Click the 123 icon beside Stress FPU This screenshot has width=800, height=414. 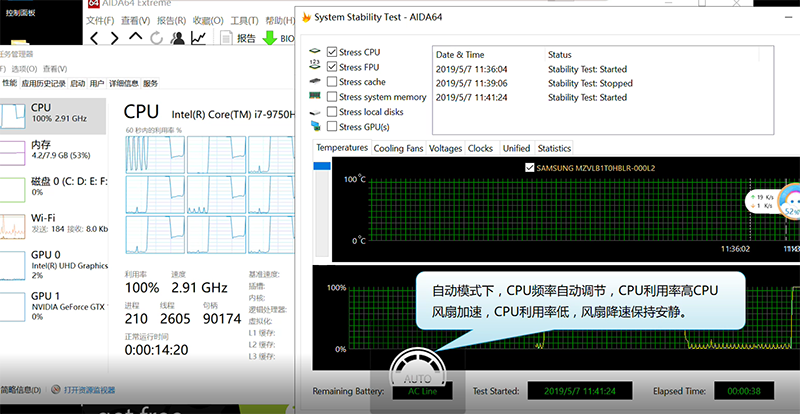pos(315,65)
